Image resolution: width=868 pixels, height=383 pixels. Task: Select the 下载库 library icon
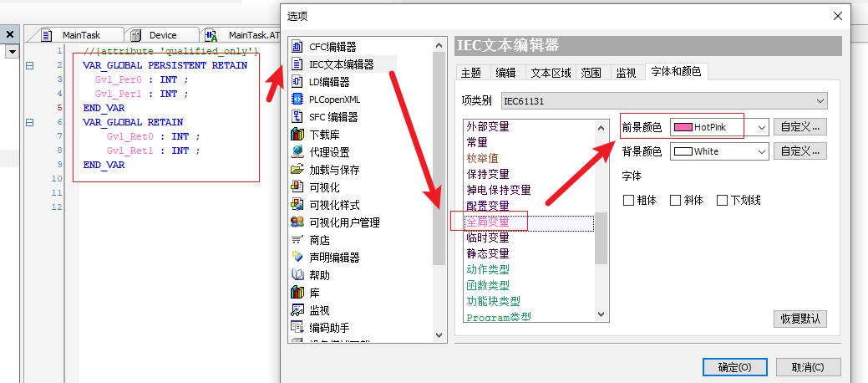pos(297,135)
